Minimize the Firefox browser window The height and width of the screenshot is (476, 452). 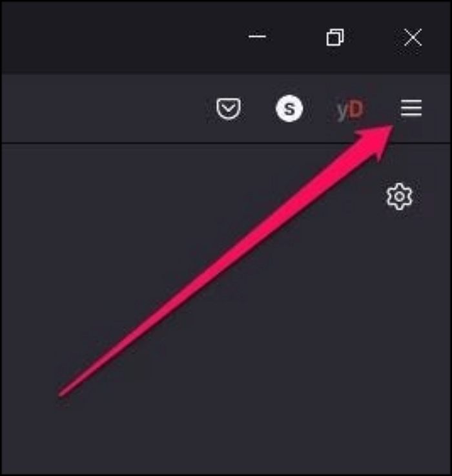[x=257, y=37]
